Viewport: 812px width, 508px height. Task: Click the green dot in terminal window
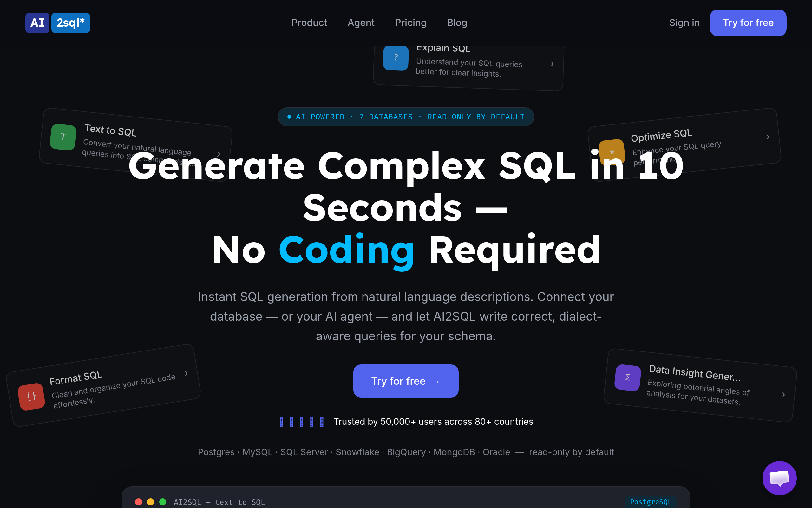(x=163, y=502)
